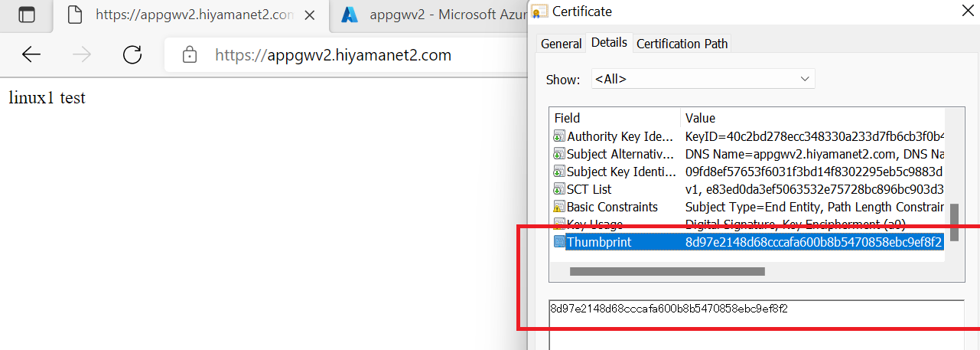Click the thumbprint value in detail box

click(x=669, y=309)
